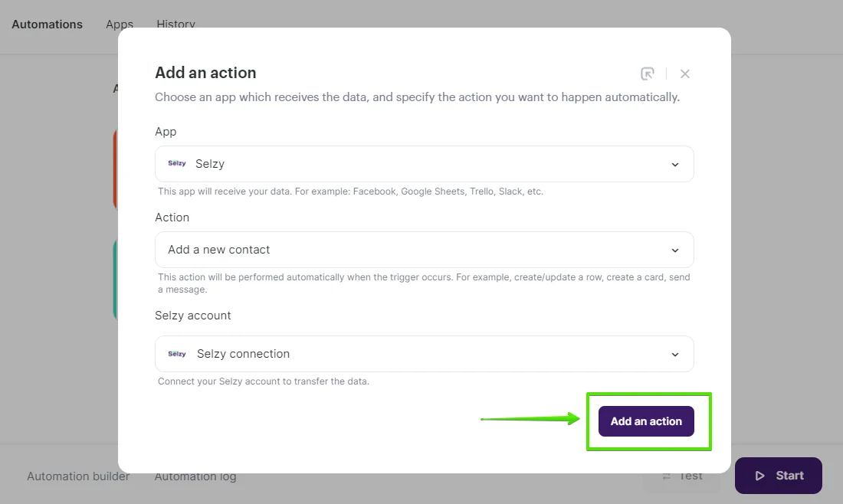
Task: Open the History tab
Action: click(x=175, y=24)
